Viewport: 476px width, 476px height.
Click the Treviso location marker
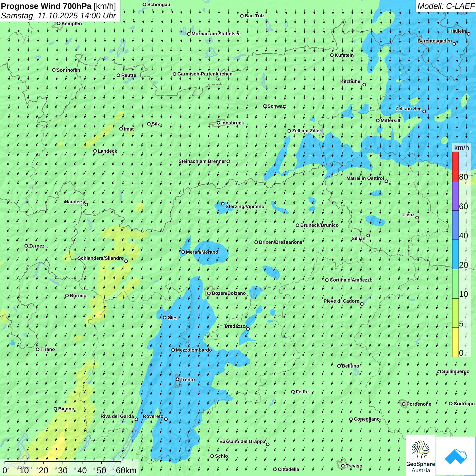coord(343,466)
